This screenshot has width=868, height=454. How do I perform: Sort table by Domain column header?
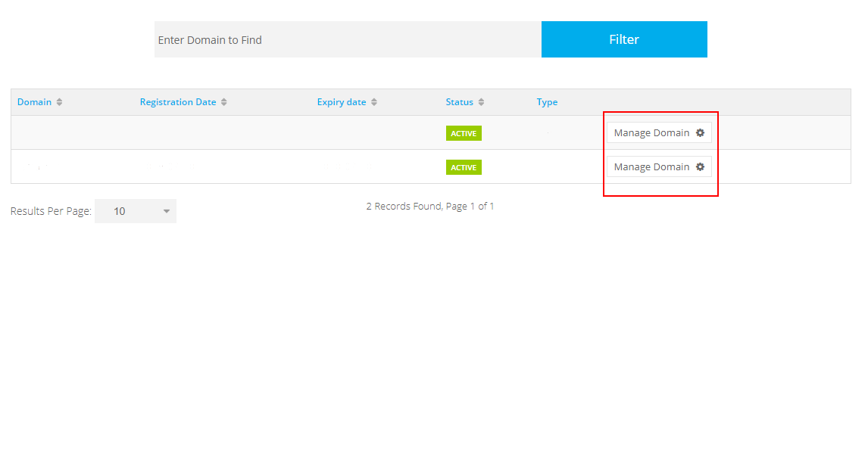click(x=34, y=102)
